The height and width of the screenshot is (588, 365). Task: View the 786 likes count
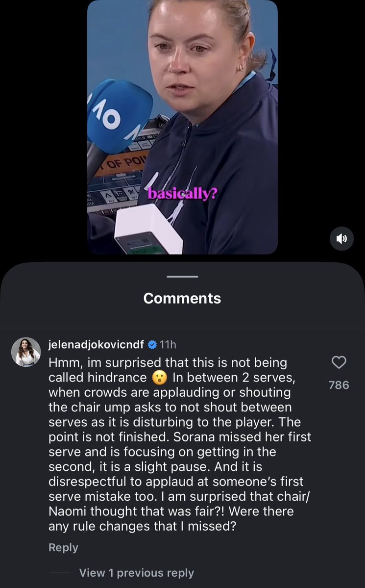339,385
